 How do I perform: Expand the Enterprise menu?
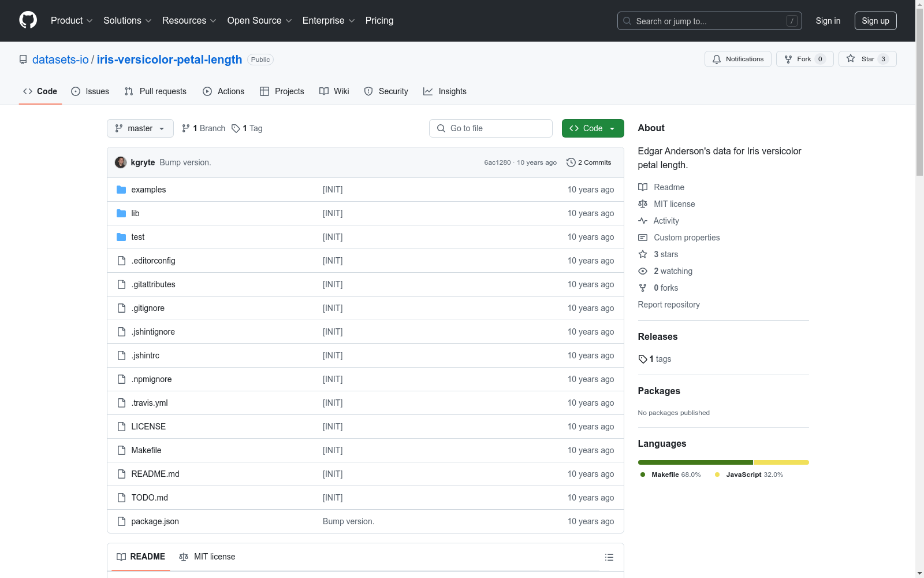tap(329, 20)
